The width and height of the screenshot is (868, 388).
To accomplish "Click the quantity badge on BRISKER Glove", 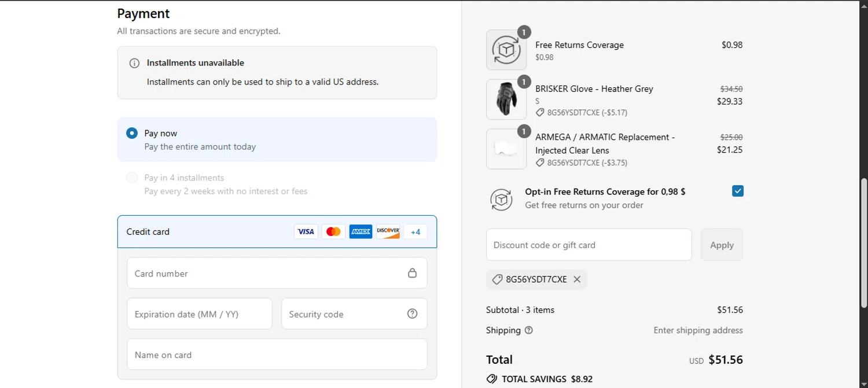I will point(524,82).
